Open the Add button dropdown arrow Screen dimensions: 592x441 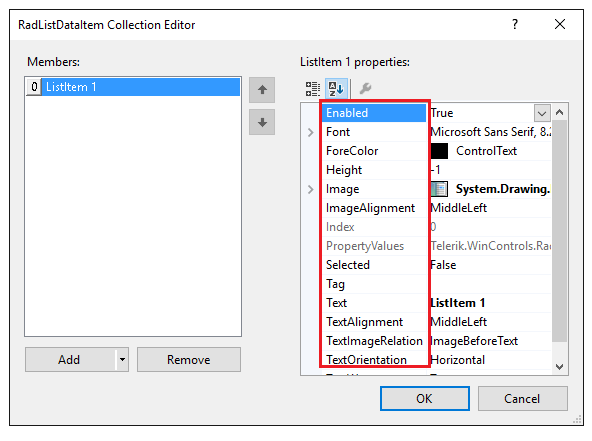[122, 359]
